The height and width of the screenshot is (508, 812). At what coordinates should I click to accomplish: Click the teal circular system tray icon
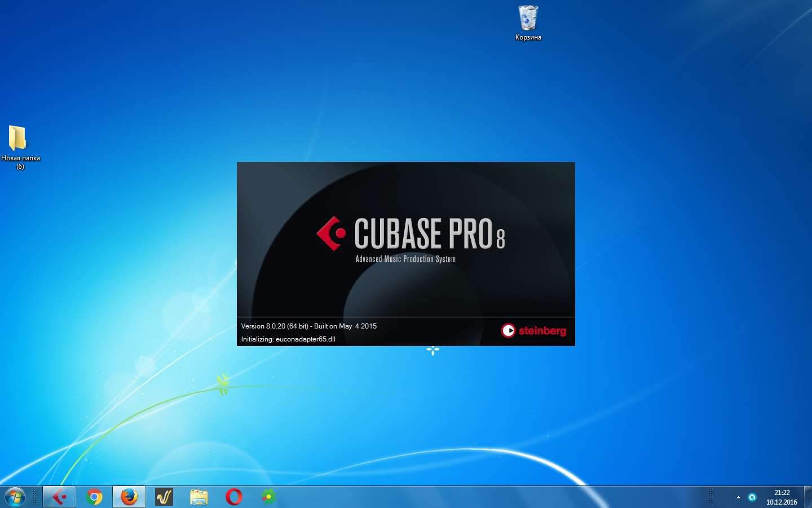(752, 497)
